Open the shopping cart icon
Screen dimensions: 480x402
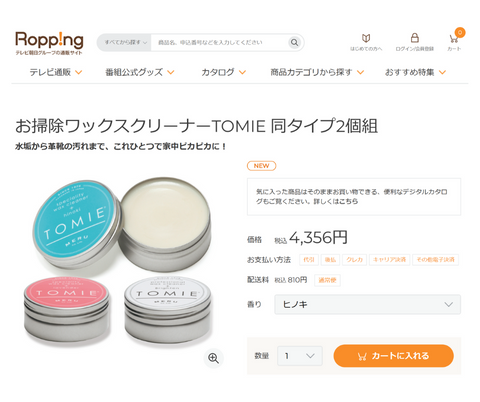point(453,39)
